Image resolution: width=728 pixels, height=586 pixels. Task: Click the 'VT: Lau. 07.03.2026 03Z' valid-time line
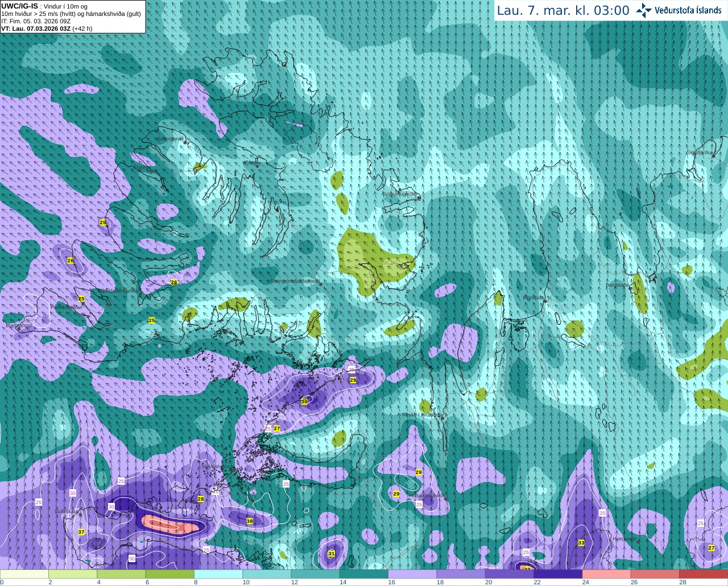point(36,28)
